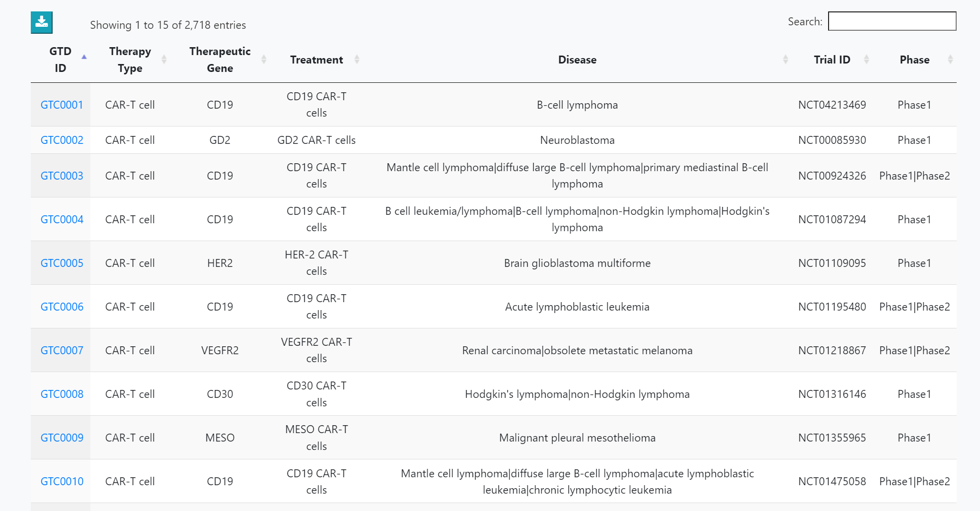The width and height of the screenshot is (980, 511).
Task: Sort by Phase column arrows
Action: pyautogui.click(x=950, y=60)
